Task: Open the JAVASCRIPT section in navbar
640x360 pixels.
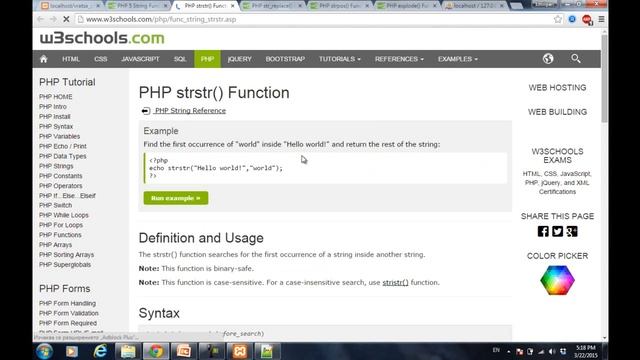Action: [x=140, y=59]
